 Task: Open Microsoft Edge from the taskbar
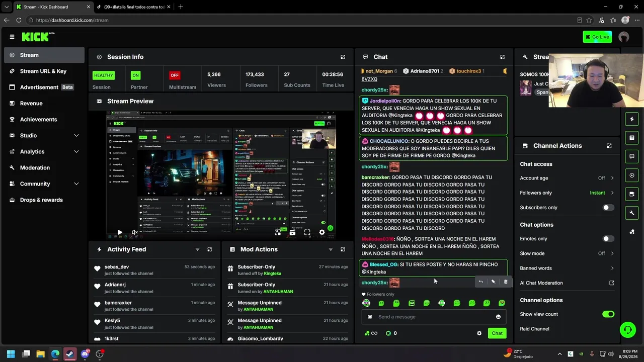(55, 354)
